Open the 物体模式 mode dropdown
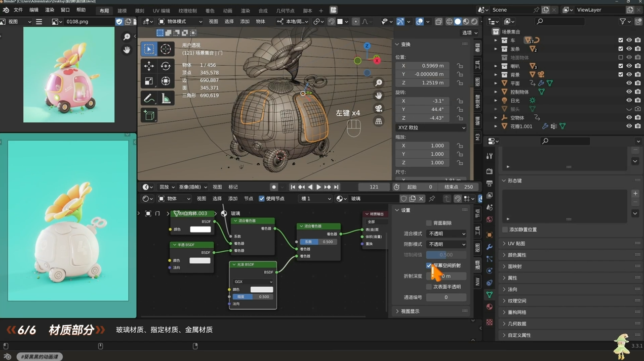Screen dimensions: 644x361 pyautogui.click(x=180, y=22)
